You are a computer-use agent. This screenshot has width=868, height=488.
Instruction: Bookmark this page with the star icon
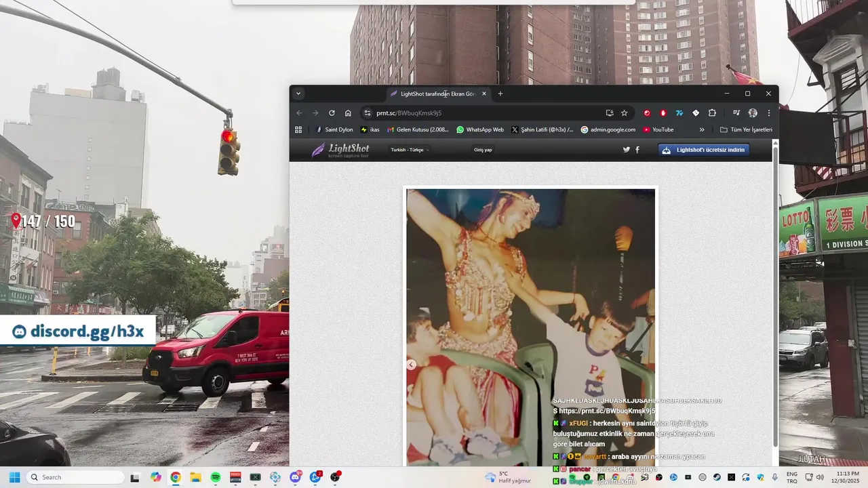point(625,113)
